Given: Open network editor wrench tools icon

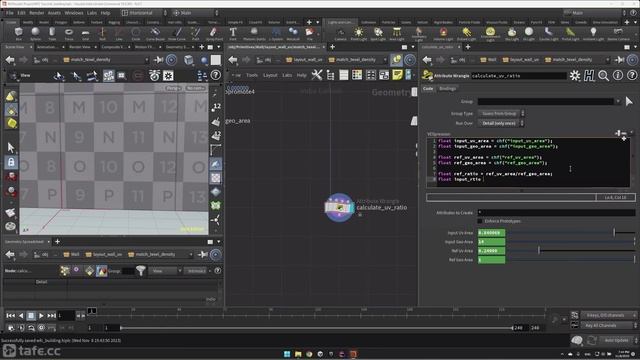Looking at the screenshot, I should (x=317, y=75).
